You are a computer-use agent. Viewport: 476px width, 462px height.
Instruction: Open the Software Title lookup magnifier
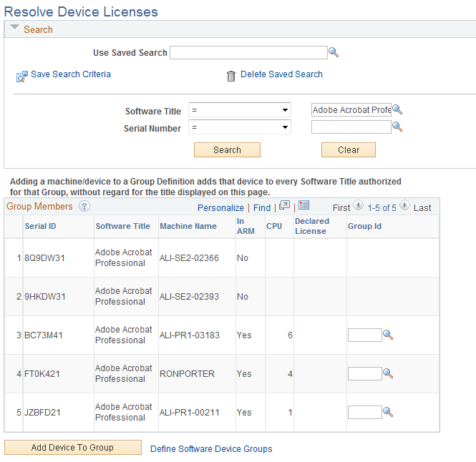[397, 109]
